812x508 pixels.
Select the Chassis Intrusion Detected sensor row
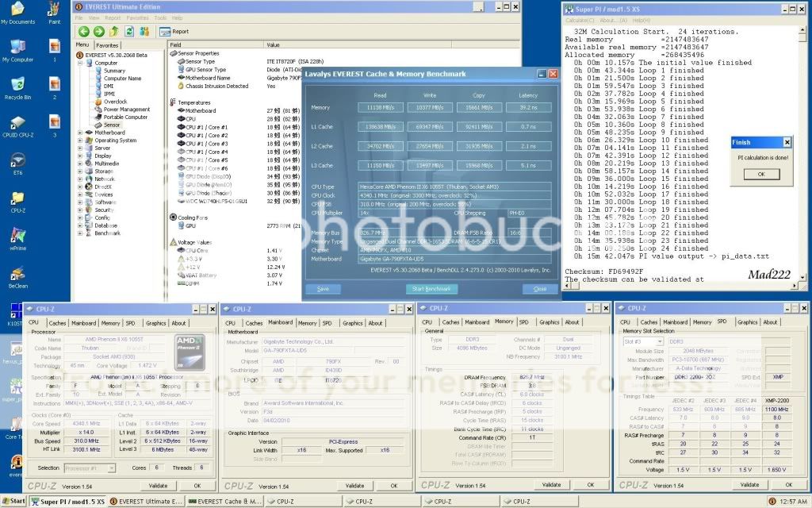point(217,86)
